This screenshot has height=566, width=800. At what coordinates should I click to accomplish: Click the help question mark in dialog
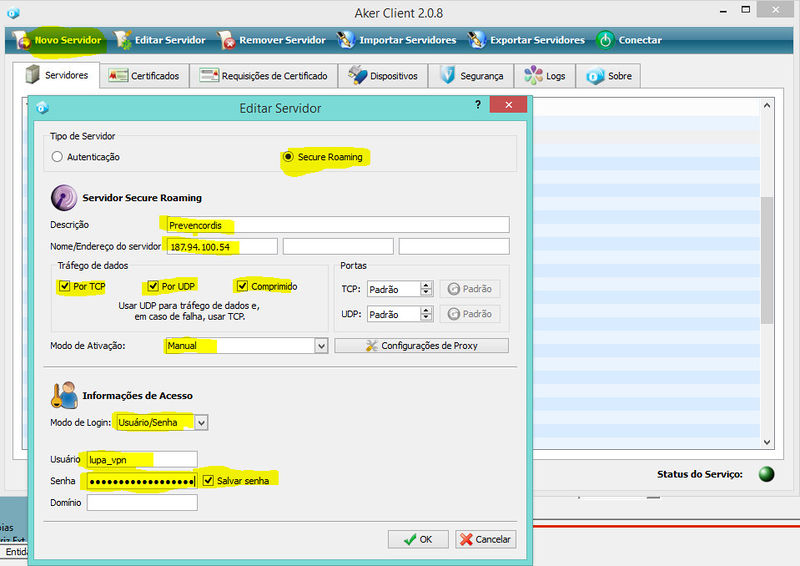478,105
